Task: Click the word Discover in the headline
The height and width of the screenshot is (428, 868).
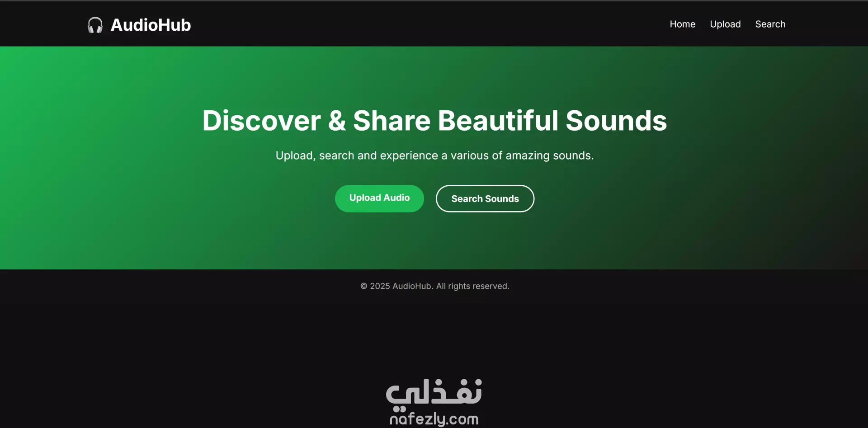Action: (x=261, y=121)
